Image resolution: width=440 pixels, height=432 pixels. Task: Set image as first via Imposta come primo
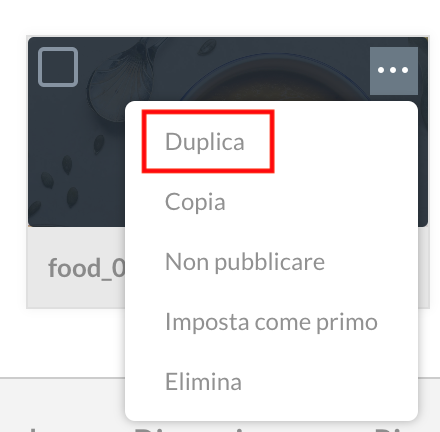pyautogui.click(x=271, y=322)
